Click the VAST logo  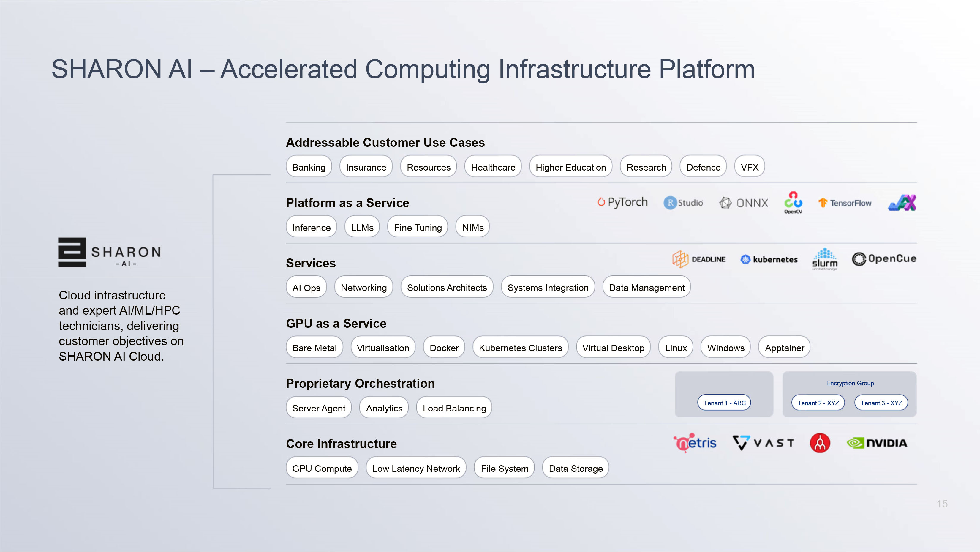pos(763,443)
